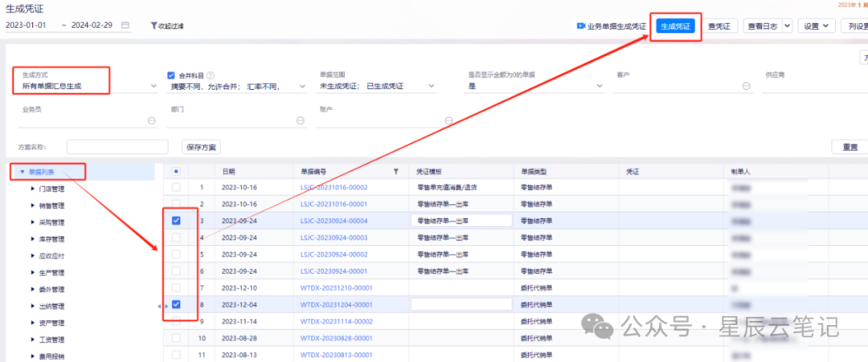Expand the 库存管理 tree node
Screen dimensions: 868x362
(33, 239)
